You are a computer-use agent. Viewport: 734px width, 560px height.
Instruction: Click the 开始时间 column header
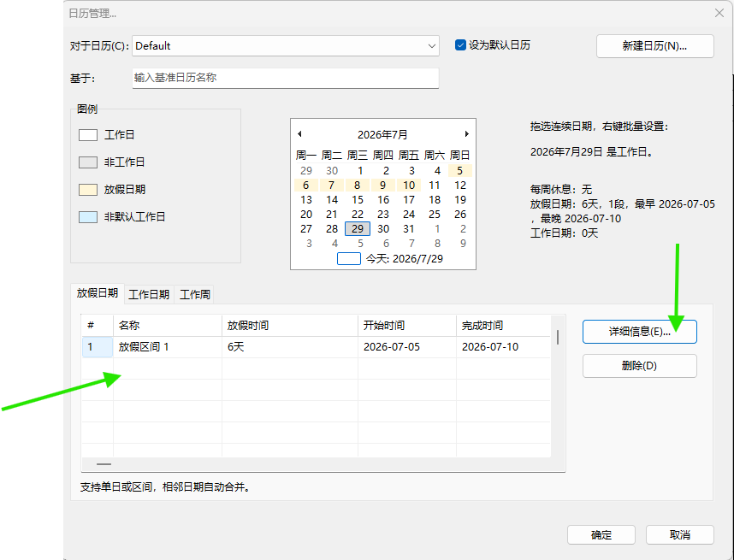click(407, 326)
